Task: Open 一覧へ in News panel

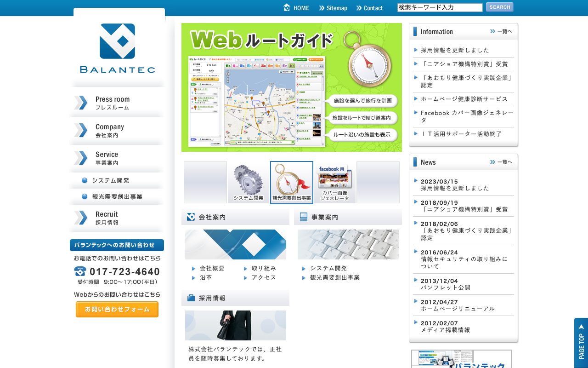Action: click(501, 162)
